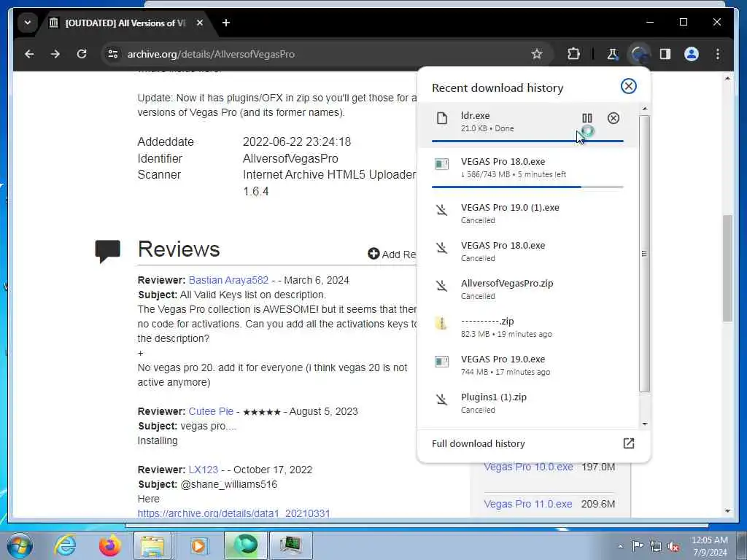Click the taskbar clock showing 12:05 AM

(x=709, y=546)
